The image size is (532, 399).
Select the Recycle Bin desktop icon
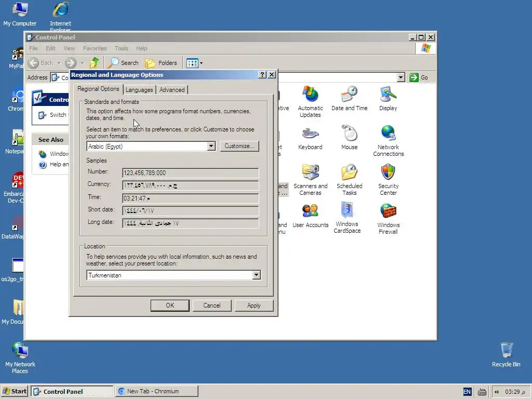[x=506, y=354]
